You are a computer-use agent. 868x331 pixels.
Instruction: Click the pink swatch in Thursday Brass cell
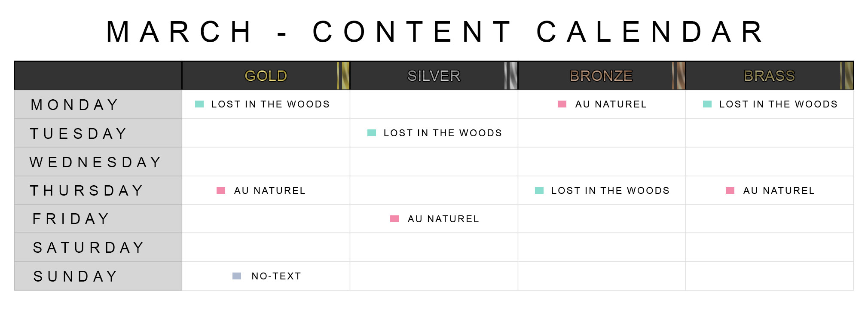click(730, 190)
